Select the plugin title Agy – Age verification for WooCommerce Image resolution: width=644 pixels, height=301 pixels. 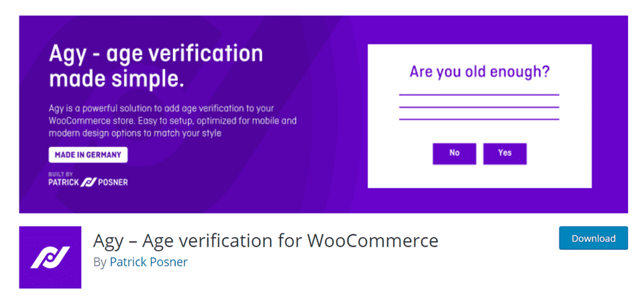(266, 240)
